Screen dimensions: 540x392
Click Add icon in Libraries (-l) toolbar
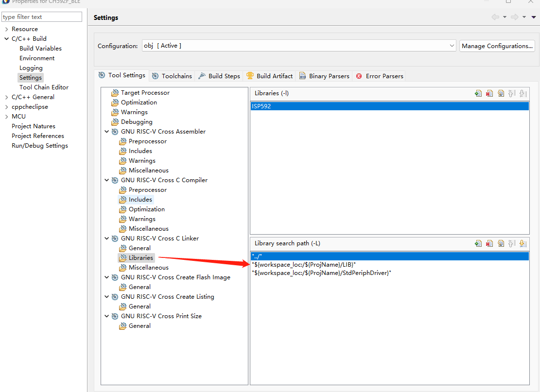click(x=478, y=93)
